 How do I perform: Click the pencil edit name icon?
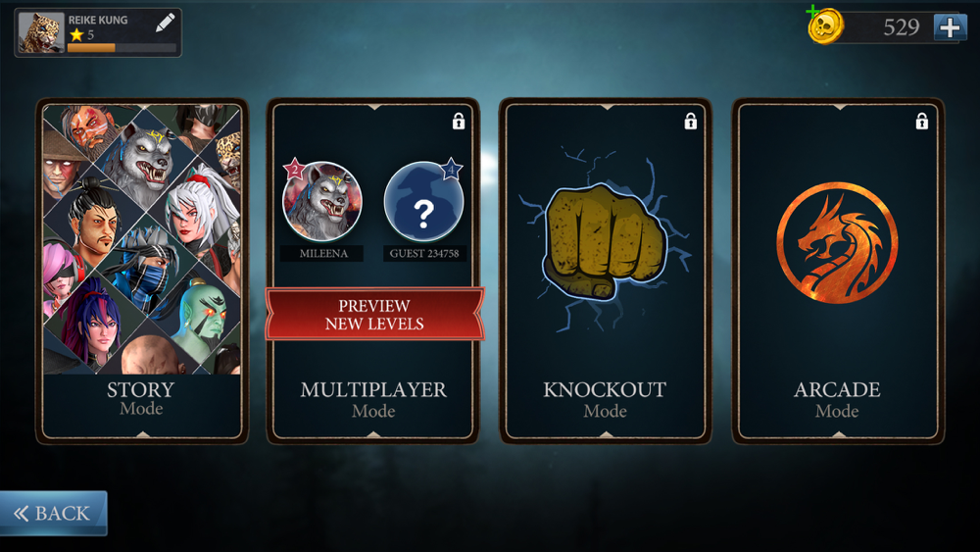point(165,24)
